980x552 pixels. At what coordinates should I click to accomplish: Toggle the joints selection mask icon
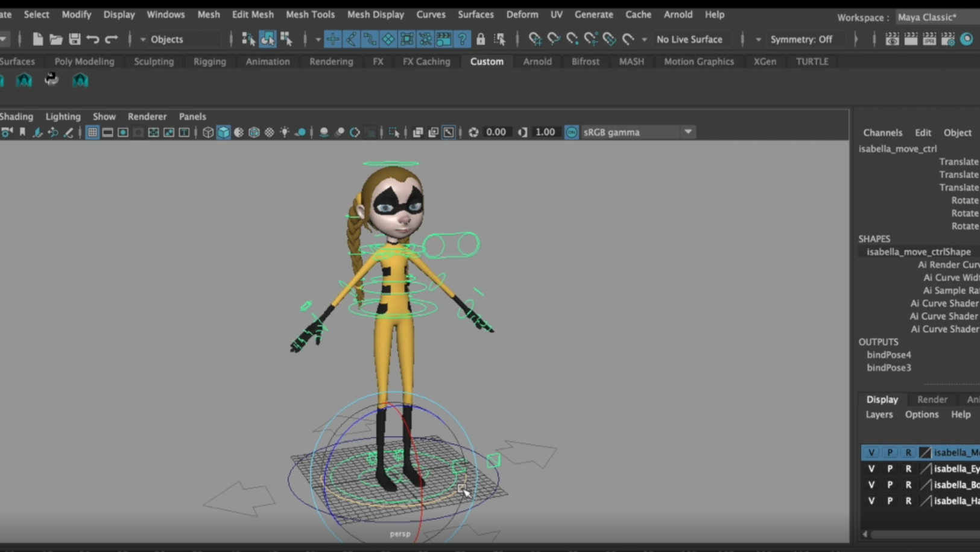click(x=351, y=39)
